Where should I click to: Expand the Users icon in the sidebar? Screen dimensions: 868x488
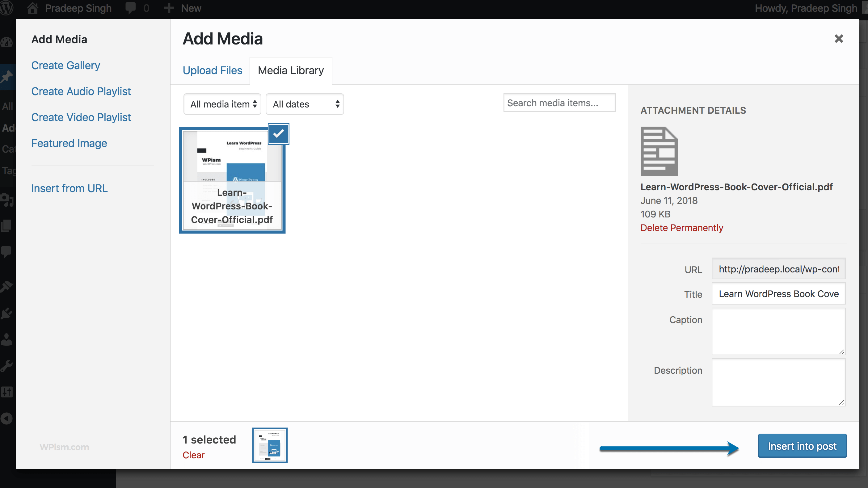[x=7, y=339]
